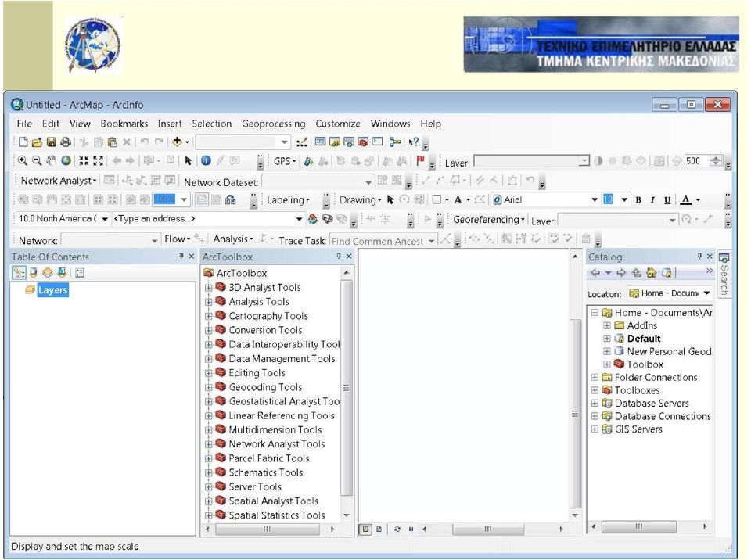Click the Add Data button icon

[178, 142]
